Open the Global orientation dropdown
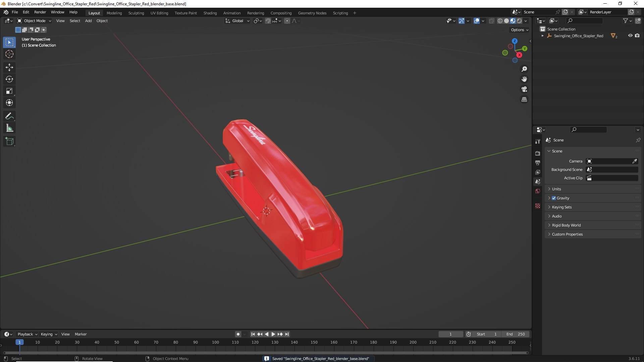The image size is (644, 362). coord(237,21)
